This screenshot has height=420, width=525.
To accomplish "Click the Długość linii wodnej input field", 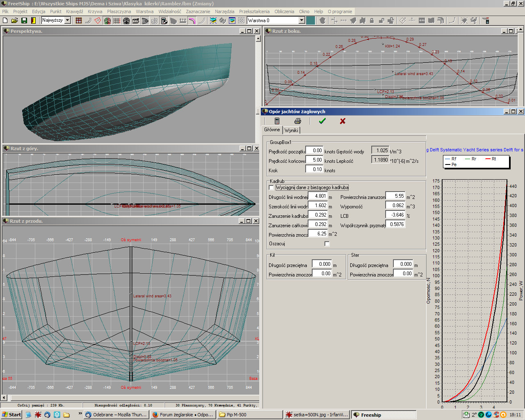I will [x=318, y=196].
